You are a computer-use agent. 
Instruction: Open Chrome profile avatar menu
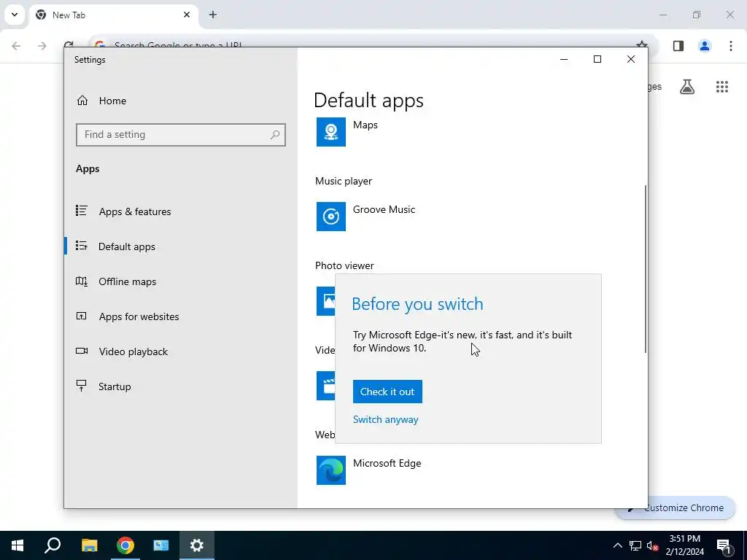705,46
